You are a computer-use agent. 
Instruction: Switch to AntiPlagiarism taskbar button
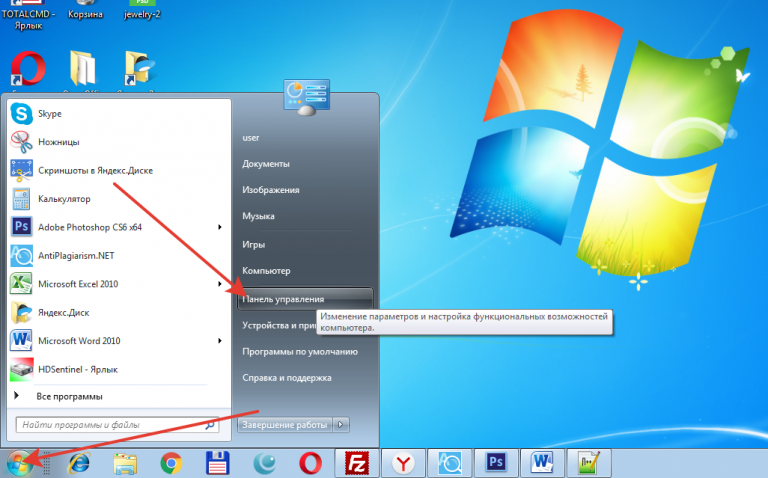450,463
